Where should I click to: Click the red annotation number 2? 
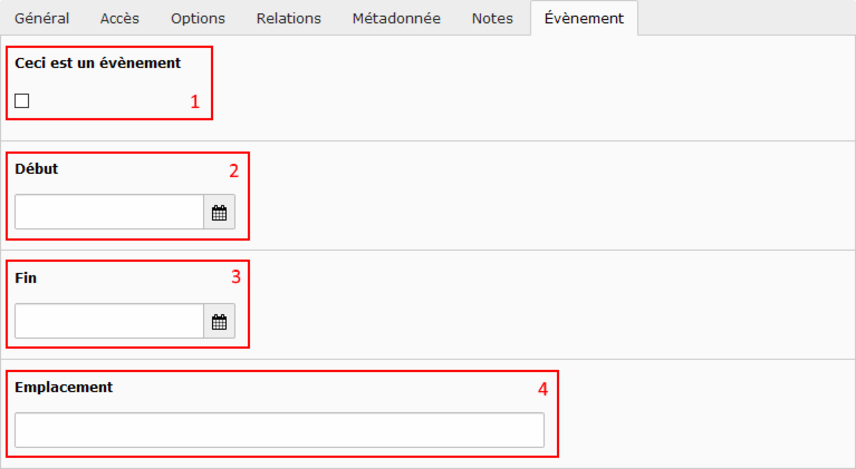(234, 171)
